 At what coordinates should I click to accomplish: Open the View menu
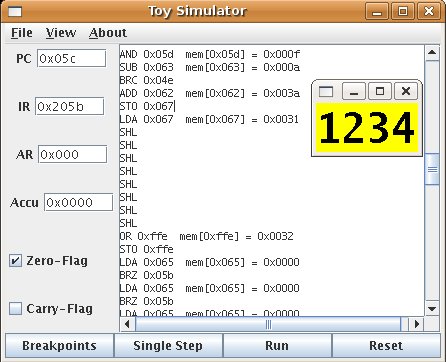click(61, 33)
